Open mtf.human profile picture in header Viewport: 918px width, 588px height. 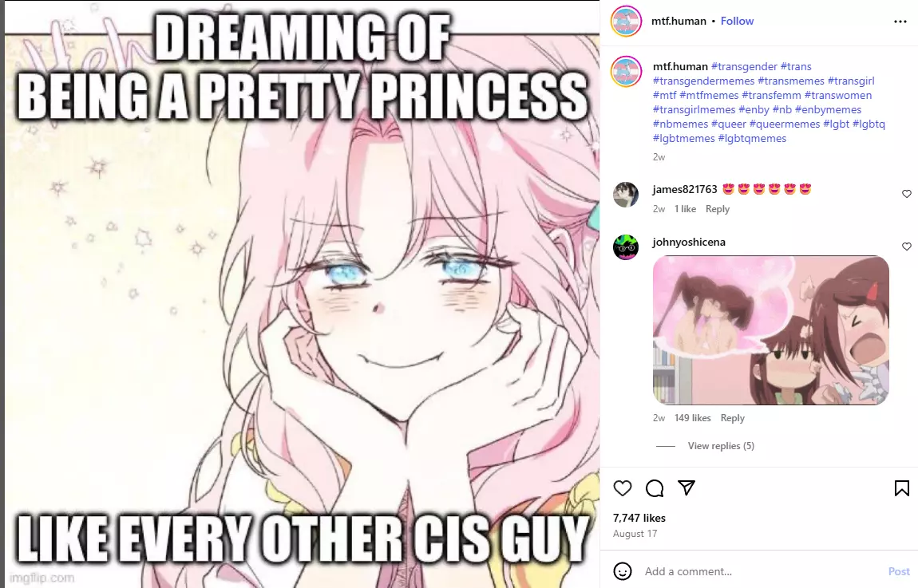pyautogui.click(x=626, y=21)
